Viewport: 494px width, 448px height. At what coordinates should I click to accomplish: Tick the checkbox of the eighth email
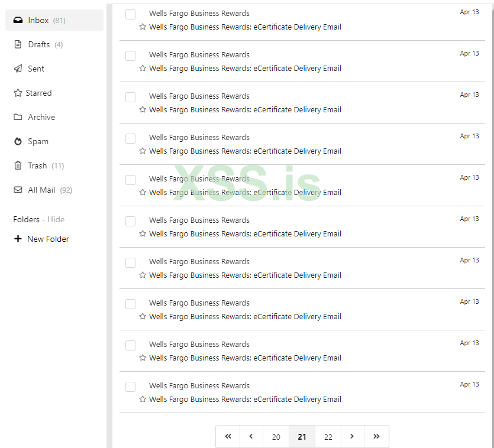click(x=130, y=304)
